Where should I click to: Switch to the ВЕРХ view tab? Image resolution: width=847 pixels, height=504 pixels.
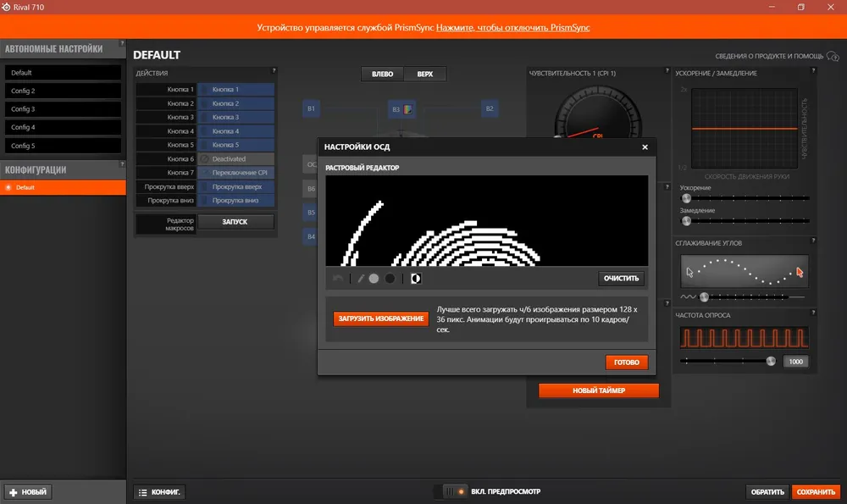424,75
